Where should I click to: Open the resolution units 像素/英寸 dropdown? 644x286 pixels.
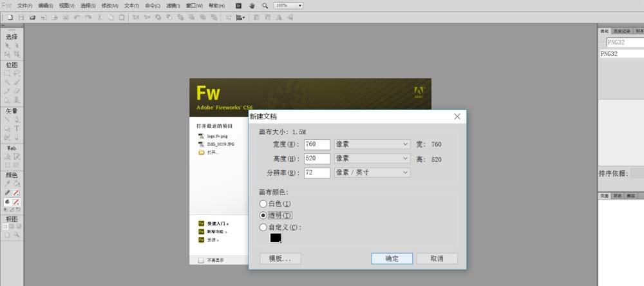[372, 173]
